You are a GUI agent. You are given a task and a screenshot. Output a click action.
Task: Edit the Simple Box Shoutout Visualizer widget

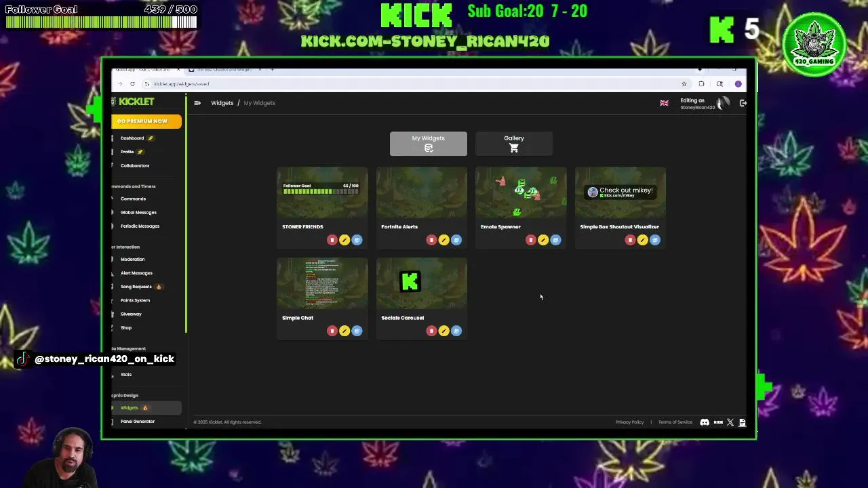(x=642, y=240)
